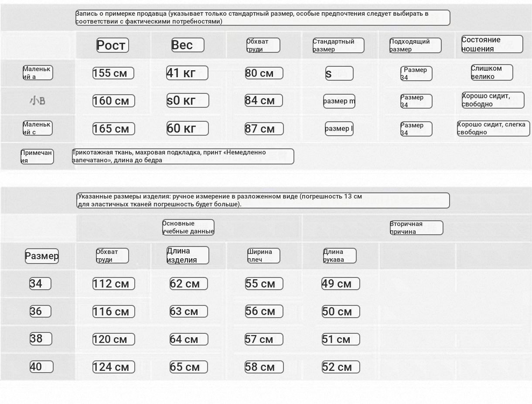Click the "52 см" sleeve length cell
The height and width of the screenshot is (404, 532).
(x=341, y=367)
